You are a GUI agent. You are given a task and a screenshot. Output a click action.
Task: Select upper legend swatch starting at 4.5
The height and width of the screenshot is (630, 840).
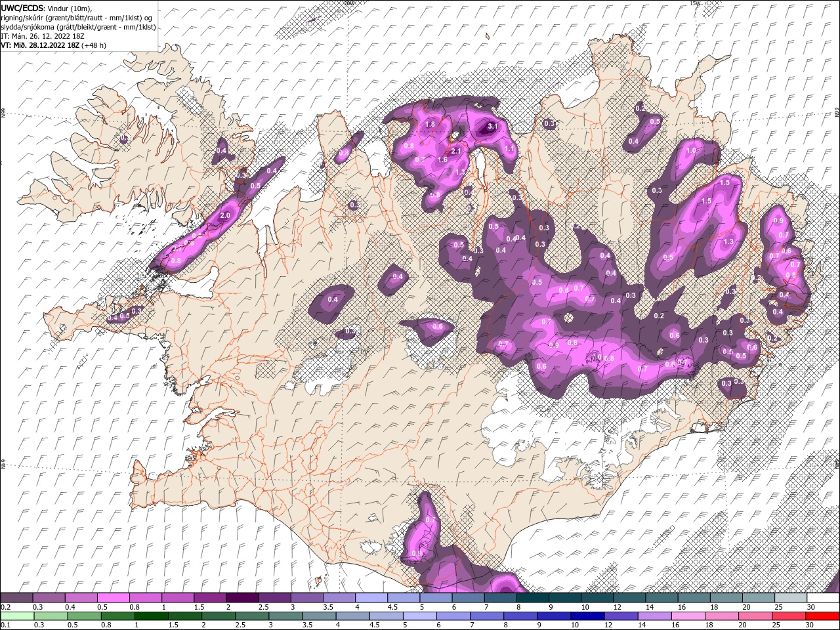(x=404, y=598)
